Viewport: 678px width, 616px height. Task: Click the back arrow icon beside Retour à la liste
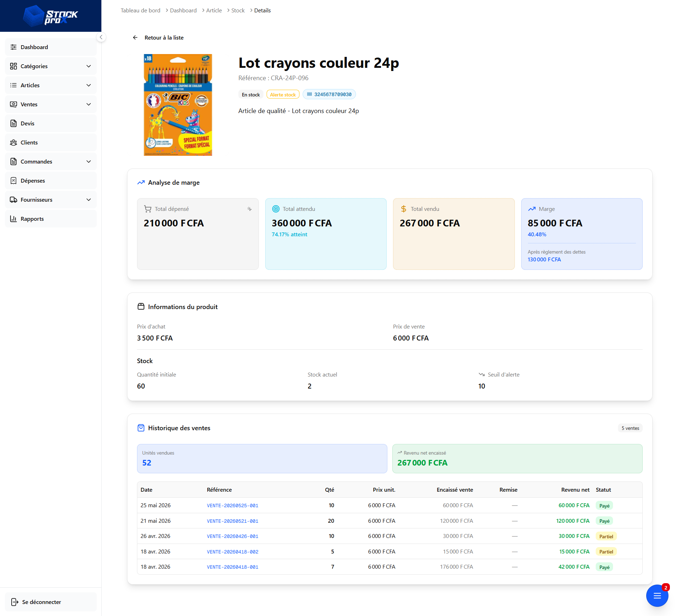click(135, 37)
